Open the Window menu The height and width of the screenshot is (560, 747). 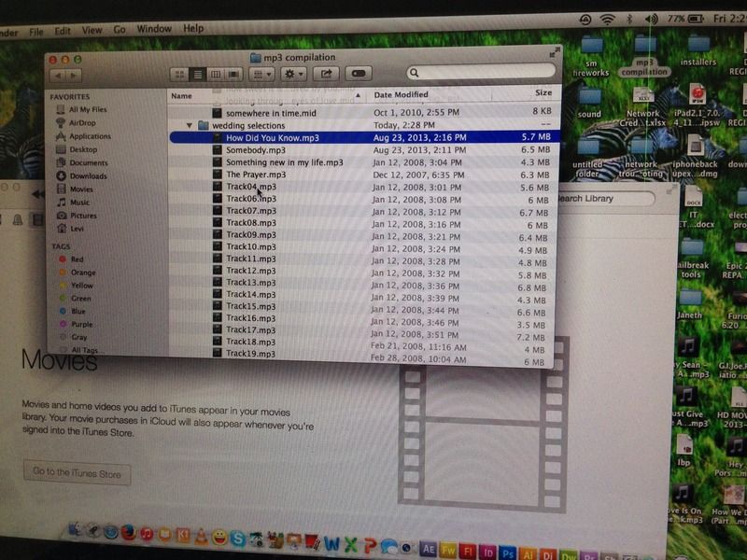coord(154,29)
